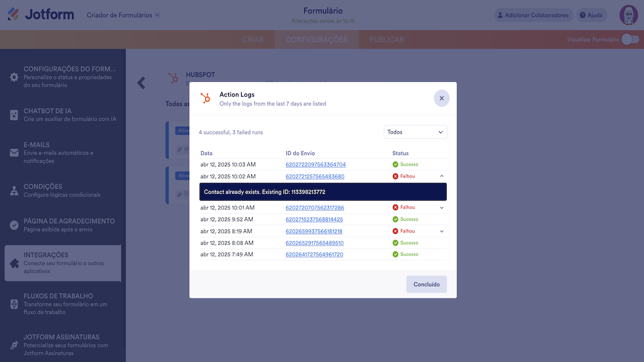Click the HubSpot logo in Action Logs header

tap(205, 98)
